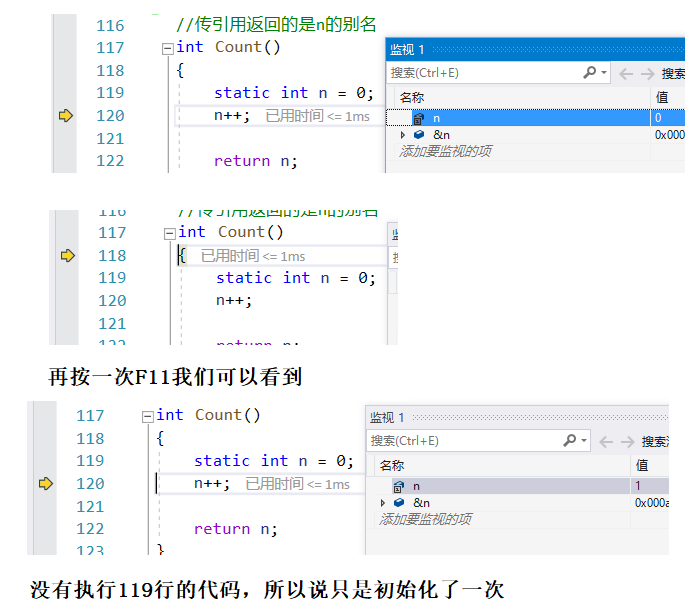685x615 pixels.
Task: Click 名称 column header in top watch
Action: pos(412,97)
